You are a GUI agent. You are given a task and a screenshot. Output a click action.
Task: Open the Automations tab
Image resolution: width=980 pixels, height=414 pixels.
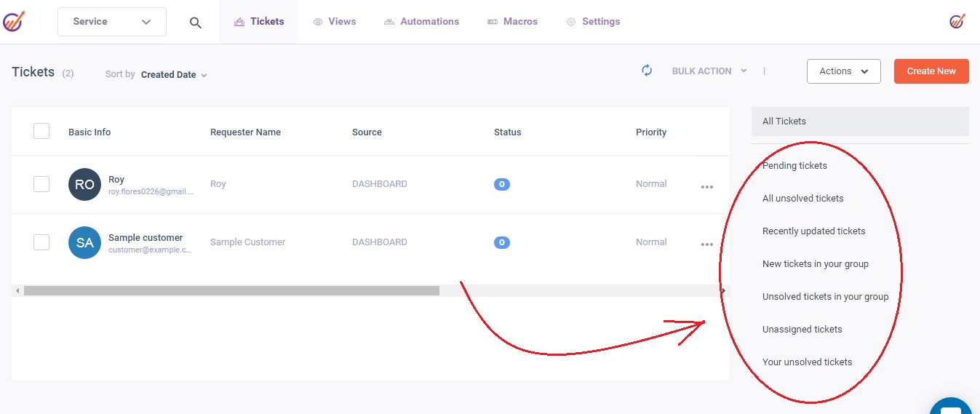pyautogui.click(x=422, y=22)
